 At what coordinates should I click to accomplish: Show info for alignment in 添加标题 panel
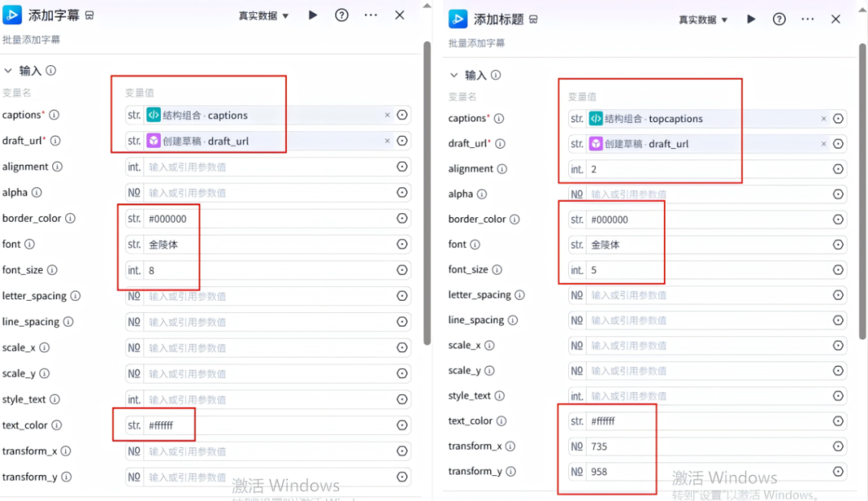point(502,169)
